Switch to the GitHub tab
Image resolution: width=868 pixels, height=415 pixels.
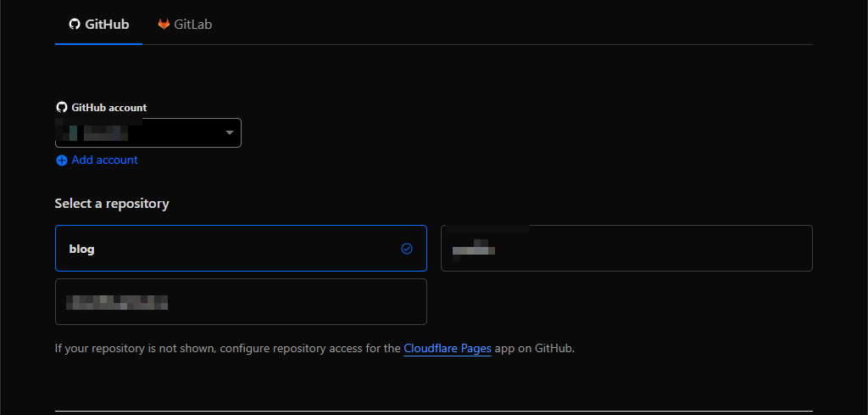coord(98,25)
